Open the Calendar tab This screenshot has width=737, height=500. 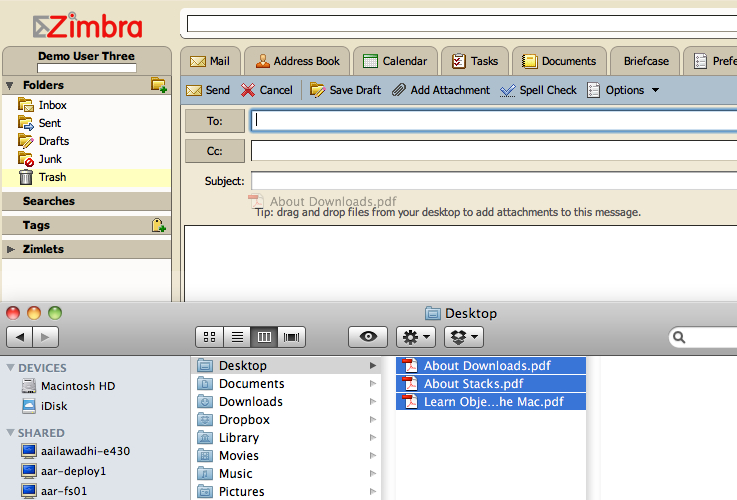coord(395,61)
